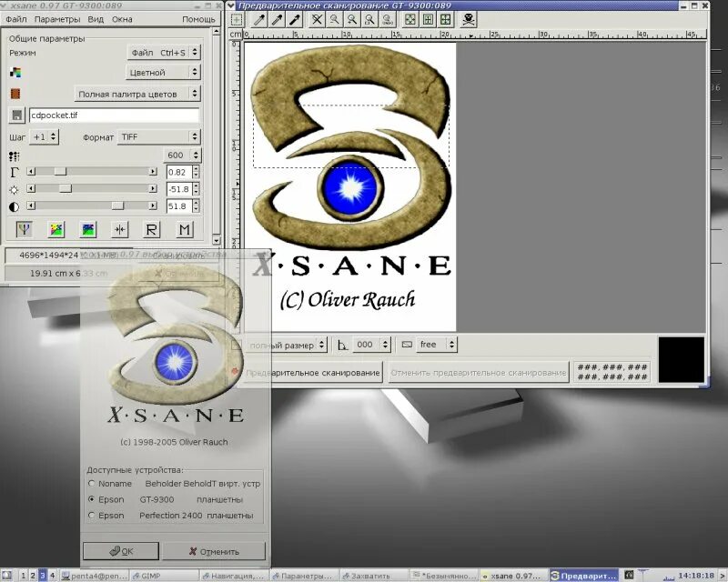Click the black color swatch in preview window
This screenshot has height=582, width=728.
(681, 360)
